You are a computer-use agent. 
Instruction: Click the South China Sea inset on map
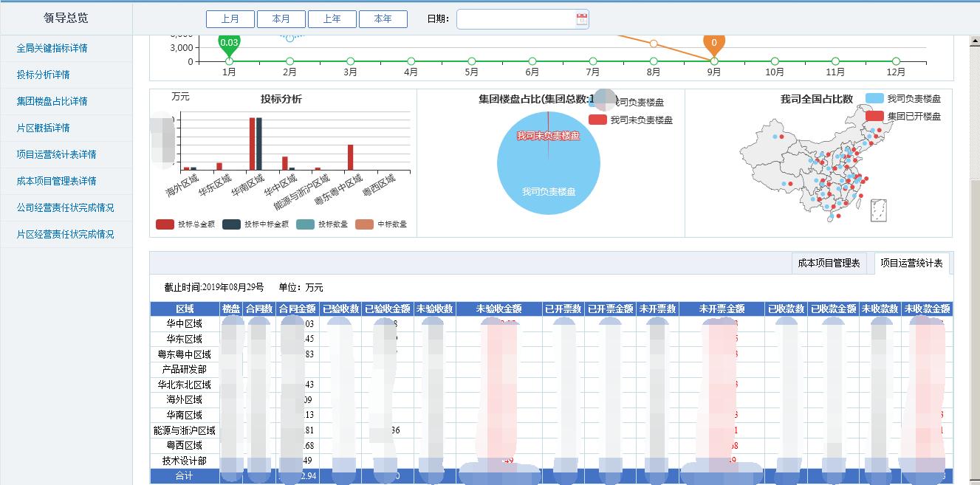(878, 210)
